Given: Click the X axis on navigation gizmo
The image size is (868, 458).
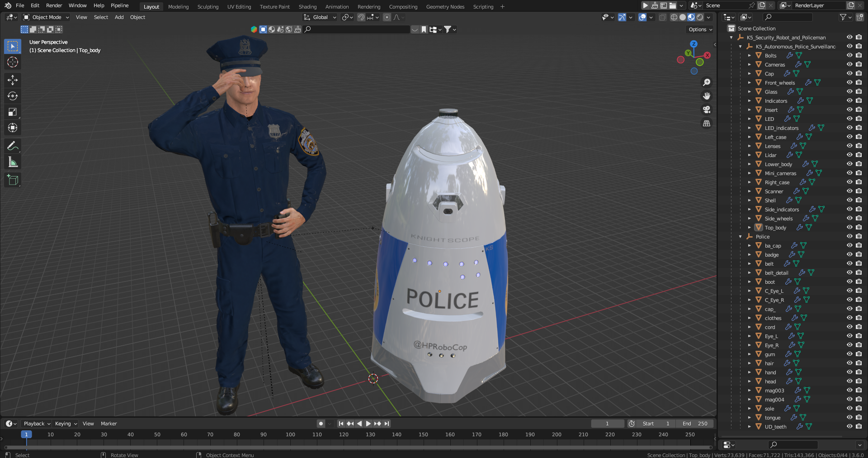Looking at the screenshot, I should click(707, 55).
